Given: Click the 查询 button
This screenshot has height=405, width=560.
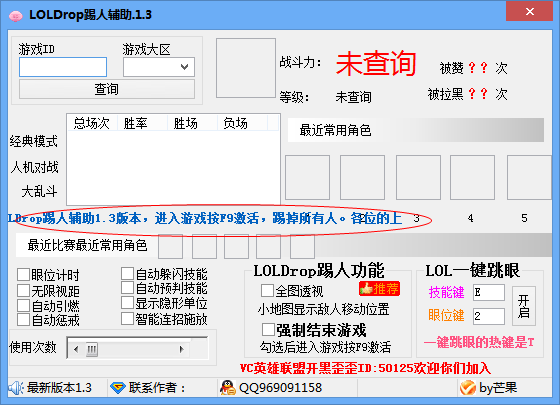Looking at the screenshot, I should click(107, 89).
